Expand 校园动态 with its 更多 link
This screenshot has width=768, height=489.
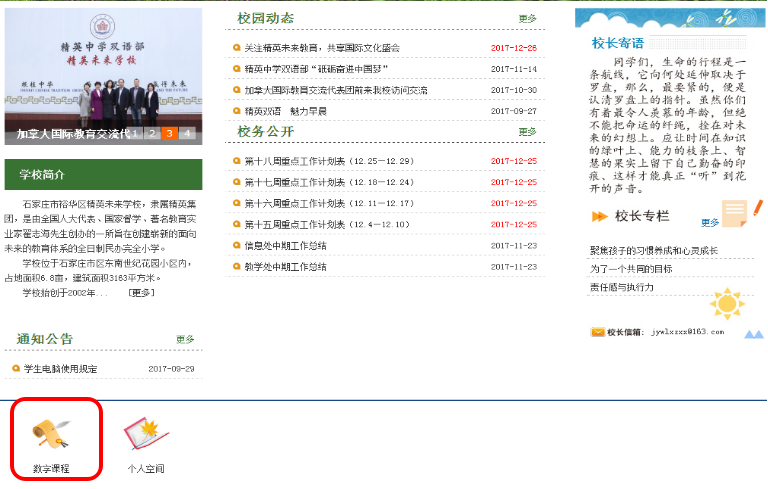pos(527,19)
